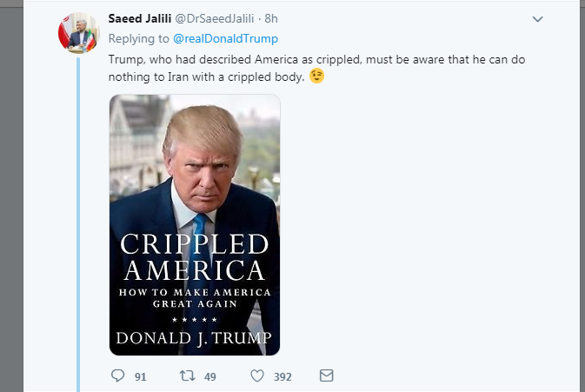This screenshot has width=585, height=392.
Task: Open the @DrSaeedJalili handle link
Action: 215,18
